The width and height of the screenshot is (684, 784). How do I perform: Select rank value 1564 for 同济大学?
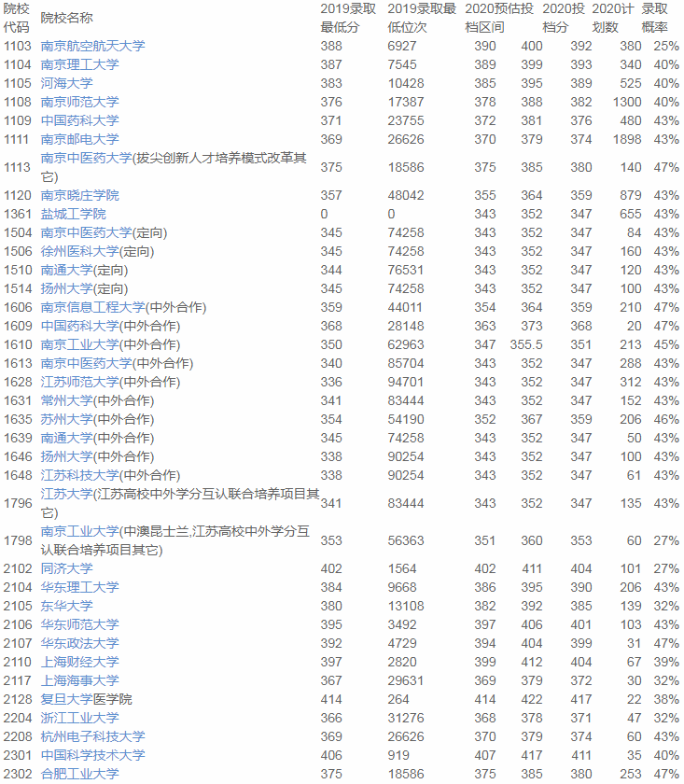pyautogui.click(x=402, y=568)
